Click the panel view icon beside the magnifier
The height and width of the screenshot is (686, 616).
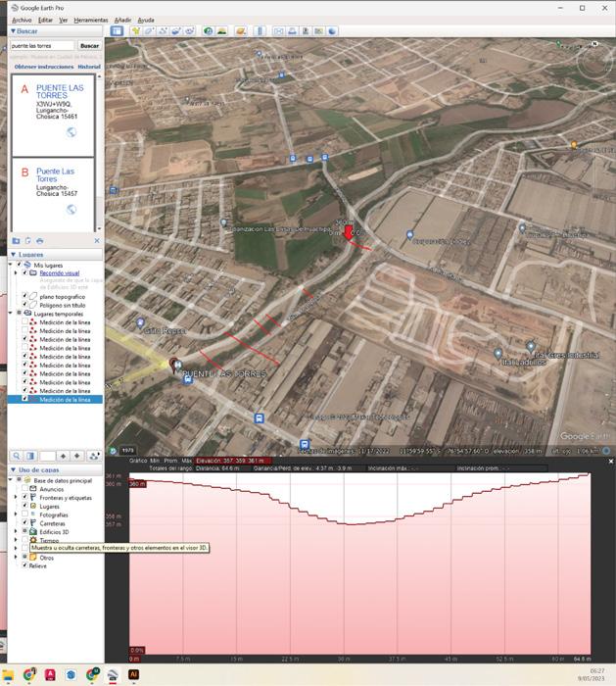pos(30,456)
